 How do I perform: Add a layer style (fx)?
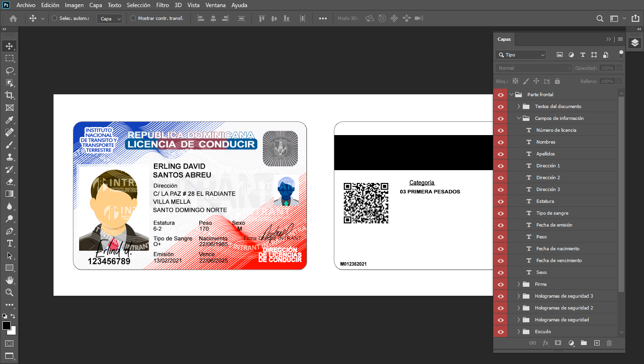click(545, 343)
